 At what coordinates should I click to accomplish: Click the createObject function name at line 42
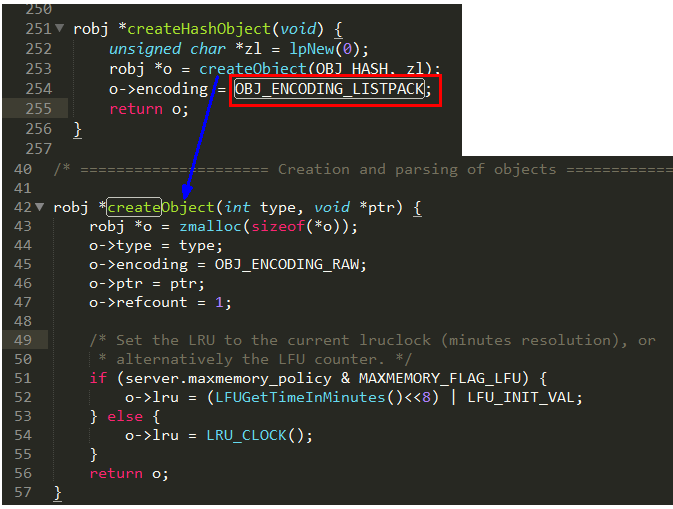(x=161, y=207)
